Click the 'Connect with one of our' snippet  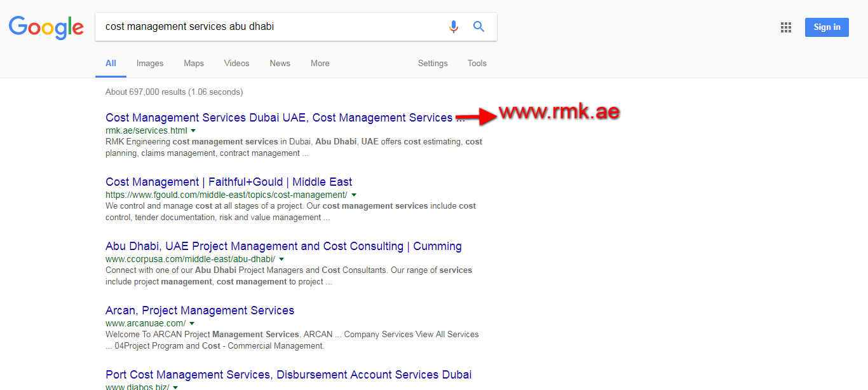point(288,276)
